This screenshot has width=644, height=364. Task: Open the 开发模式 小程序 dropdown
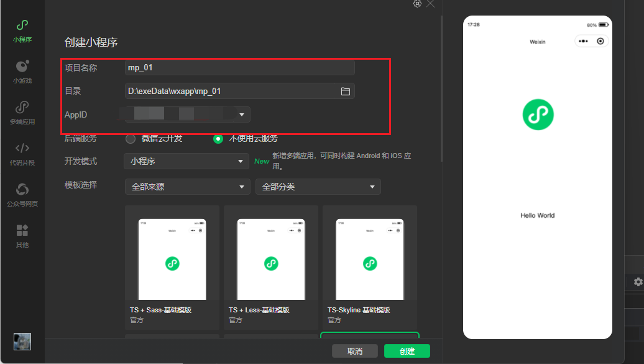pos(186,161)
